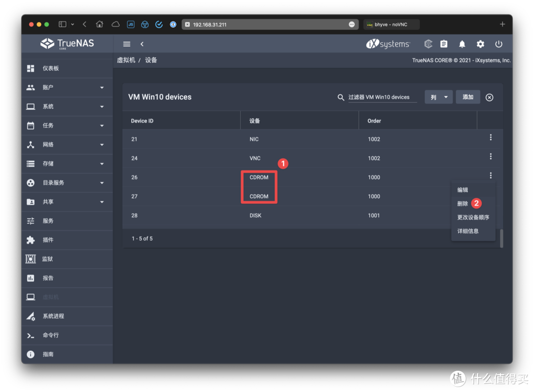This screenshot has width=534, height=392.
Task: Choose Change Device Order (更改设备顺序)
Action: tap(473, 218)
